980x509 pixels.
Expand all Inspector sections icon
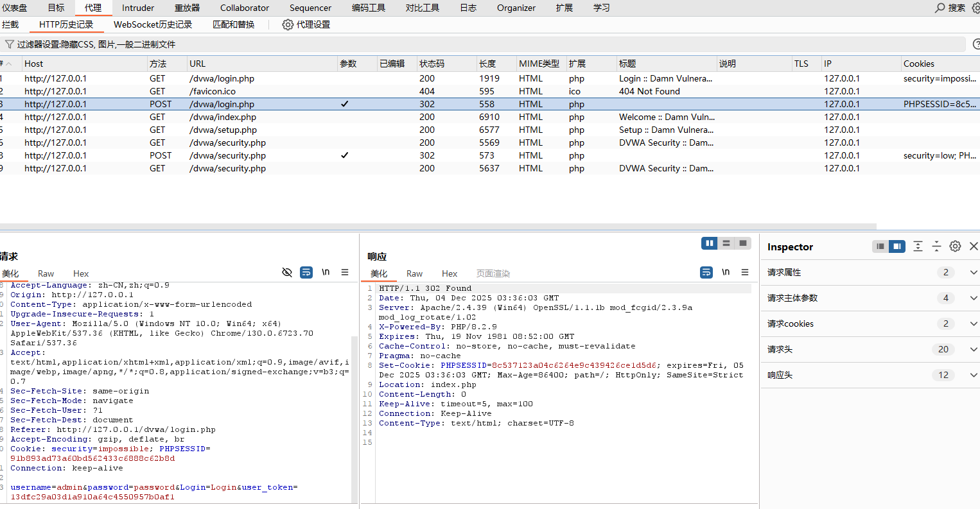coord(918,246)
